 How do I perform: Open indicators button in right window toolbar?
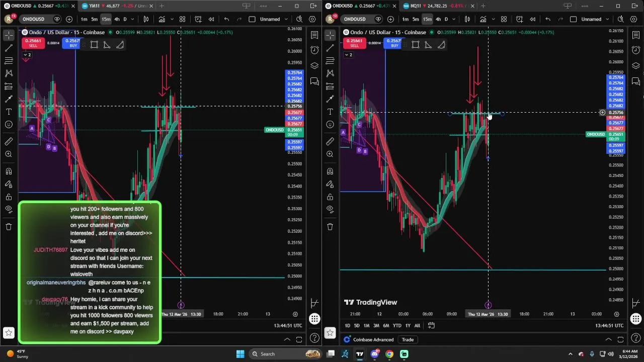(483, 19)
